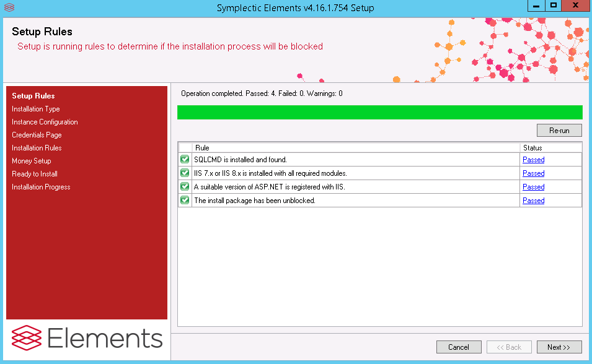The width and height of the screenshot is (592, 364).
Task: Click green check icon beside IIS 7.x rule
Action: coord(185,173)
